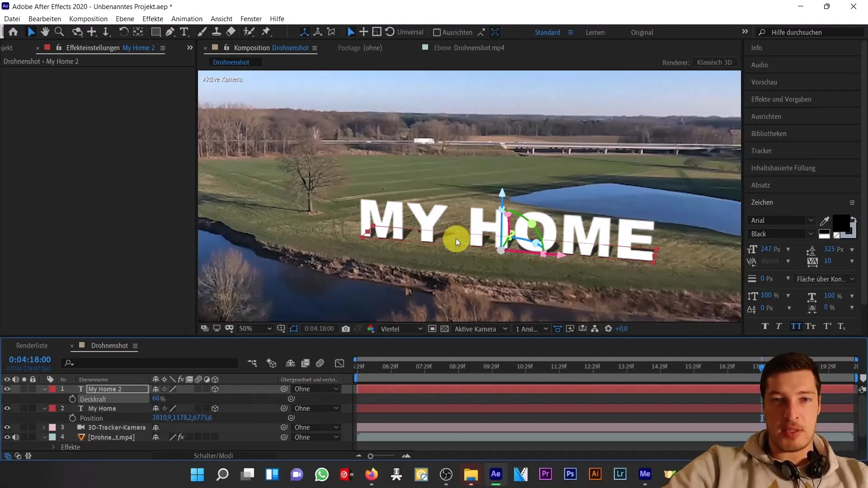The image size is (868, 488).
Task: Select the Zoom magnifier tool
Action: coord(59,32)
